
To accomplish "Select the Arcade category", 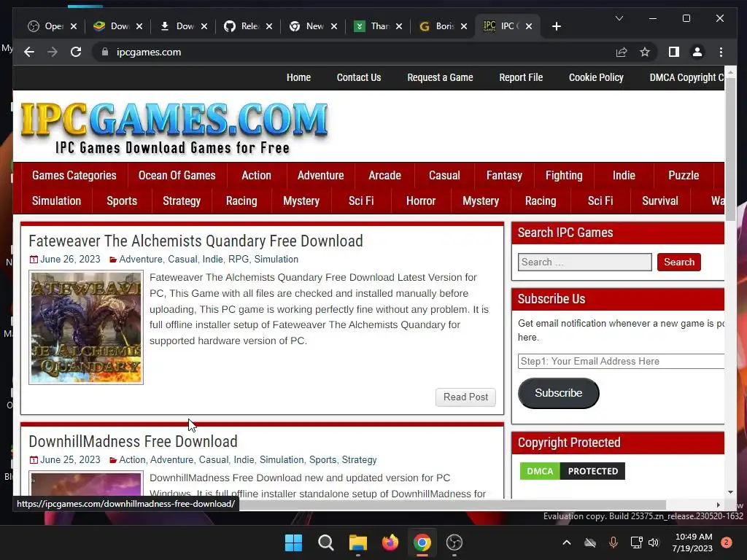I will tap(384, 175).
